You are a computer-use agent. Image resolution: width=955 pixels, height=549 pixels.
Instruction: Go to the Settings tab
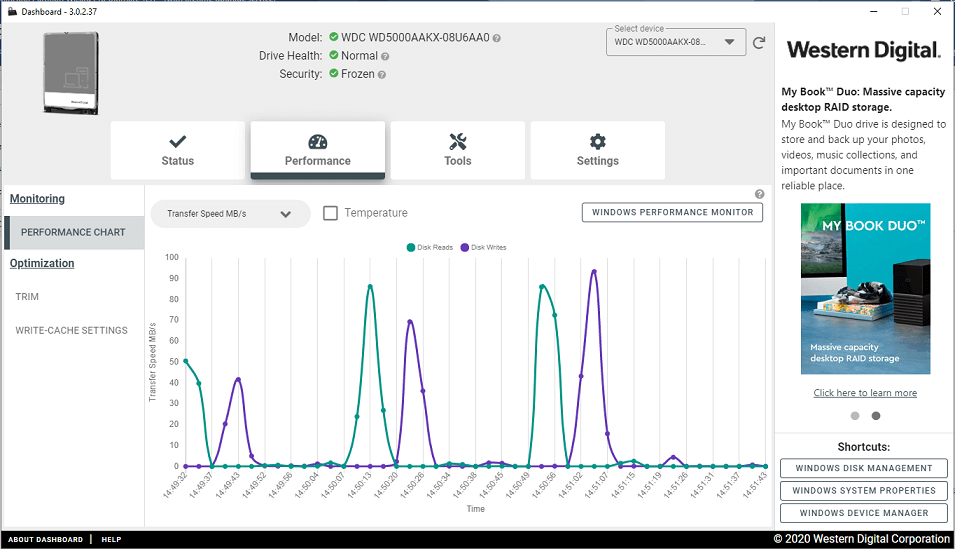coord(597,151)
